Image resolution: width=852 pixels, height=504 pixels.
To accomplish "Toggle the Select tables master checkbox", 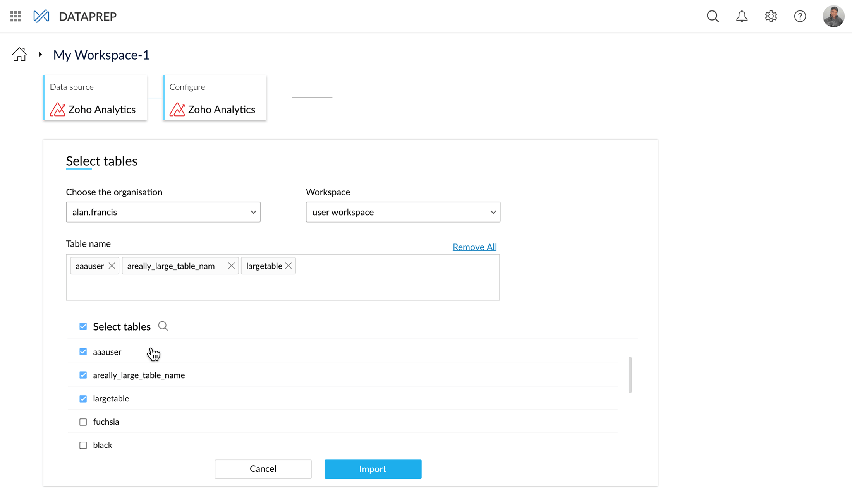I will point(83,326).
